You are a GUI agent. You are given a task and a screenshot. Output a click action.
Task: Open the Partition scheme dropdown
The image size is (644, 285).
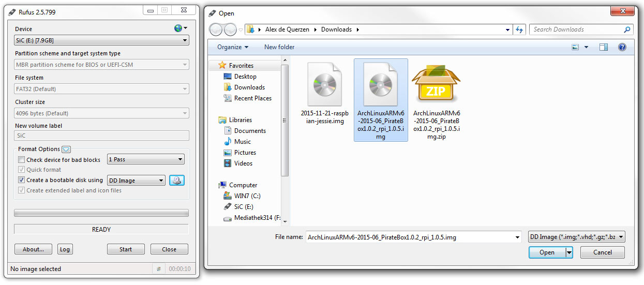point(101,65)
